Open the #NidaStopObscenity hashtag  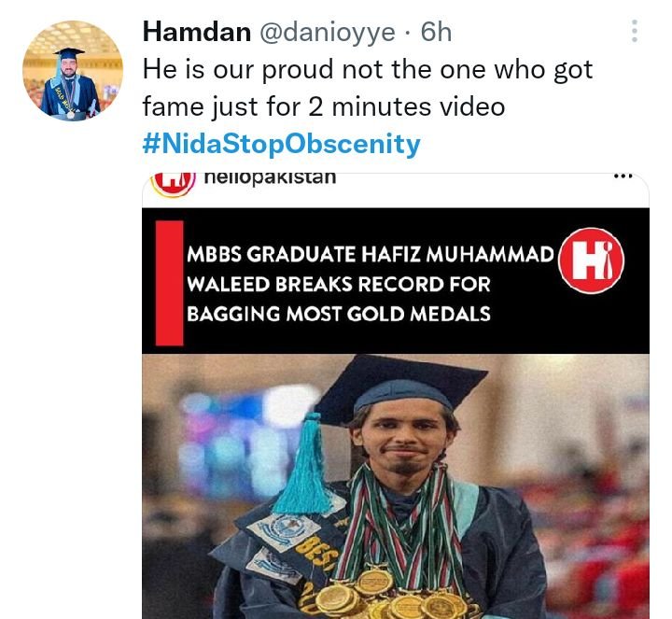coord(281,144)
